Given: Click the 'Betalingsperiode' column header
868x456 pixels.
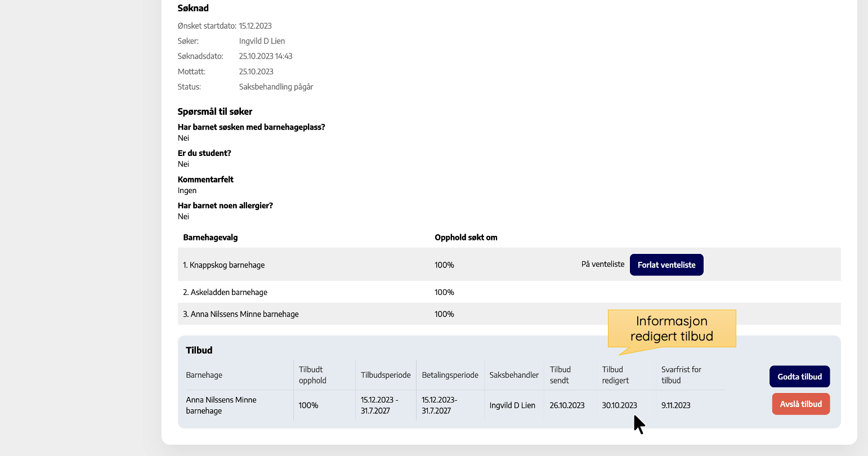Looking at the screenshot, I should (450, 375).
